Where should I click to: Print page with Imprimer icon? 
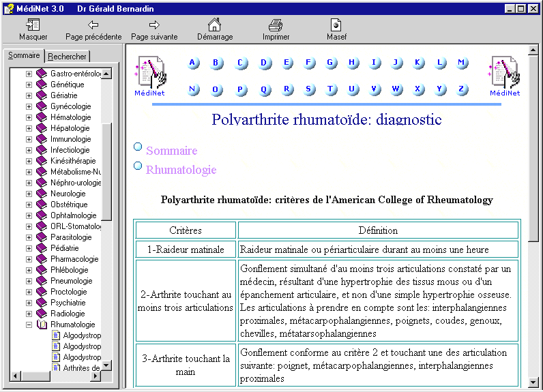[276, 25]
